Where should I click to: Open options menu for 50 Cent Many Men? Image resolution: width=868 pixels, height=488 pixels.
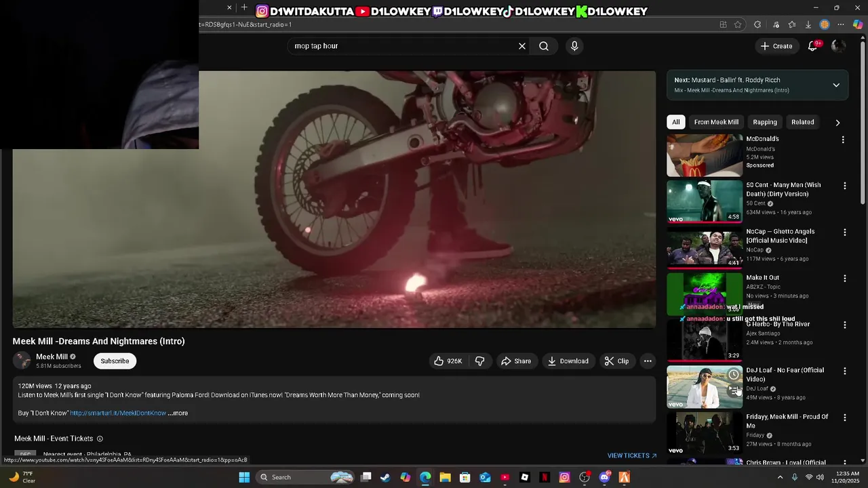844,186
